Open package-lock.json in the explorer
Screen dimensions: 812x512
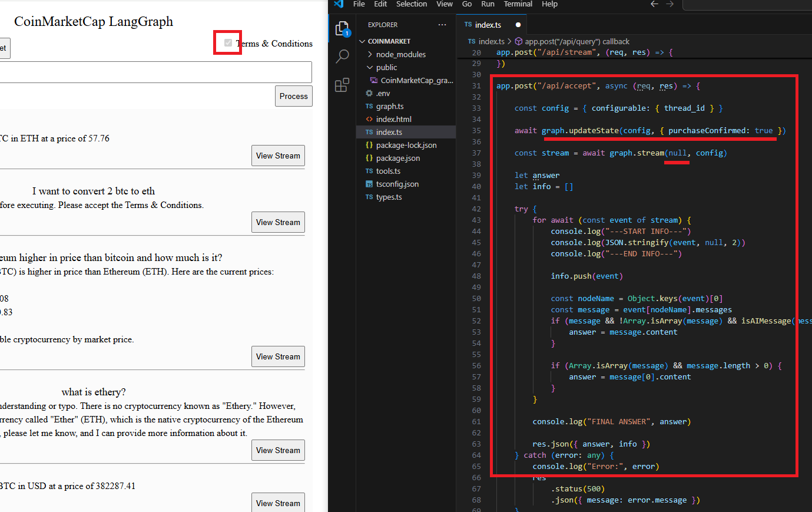406,145
